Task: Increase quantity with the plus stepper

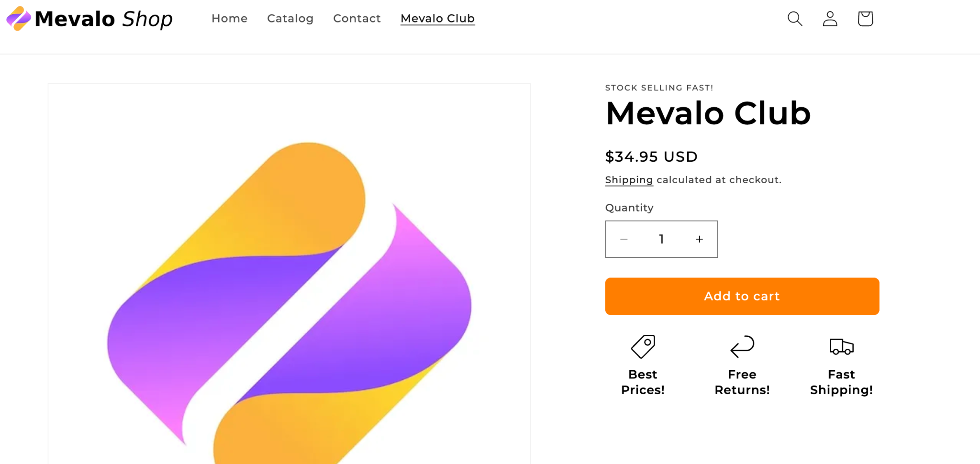Action: [x=699, y=239]
